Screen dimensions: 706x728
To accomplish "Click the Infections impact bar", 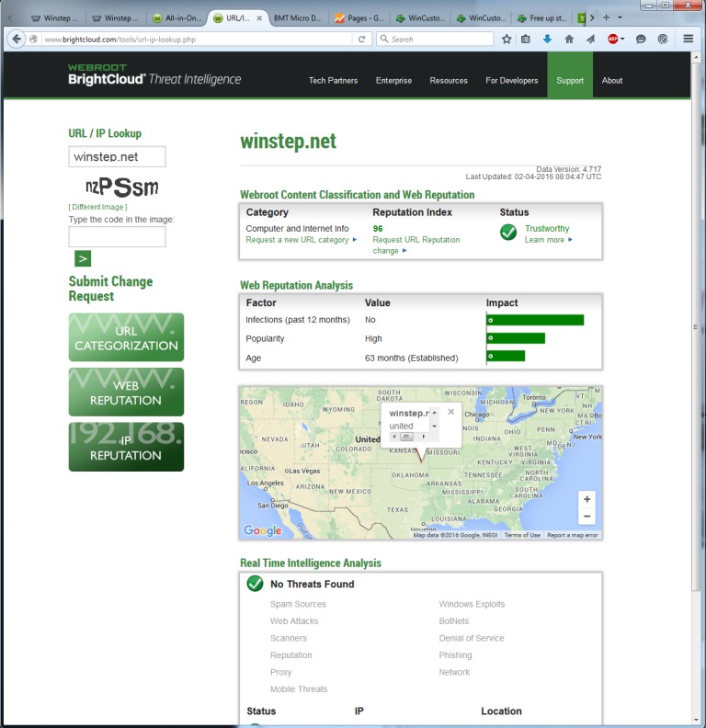I will click(535, 320).
